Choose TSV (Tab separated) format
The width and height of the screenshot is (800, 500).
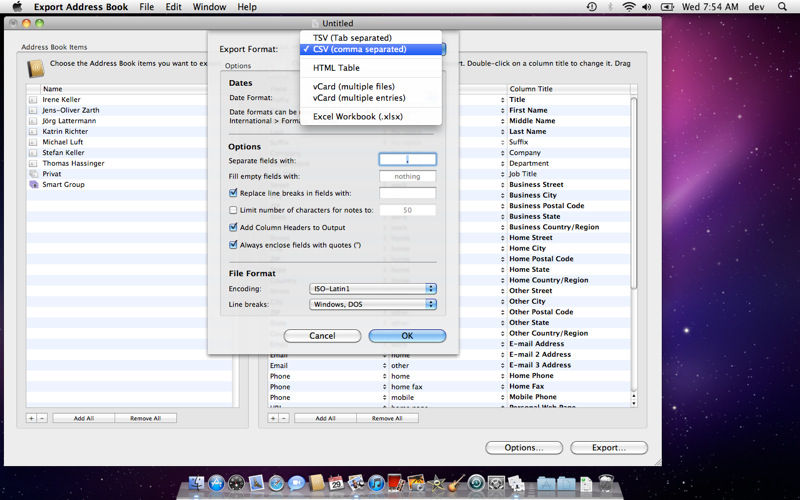click(371, 38)
